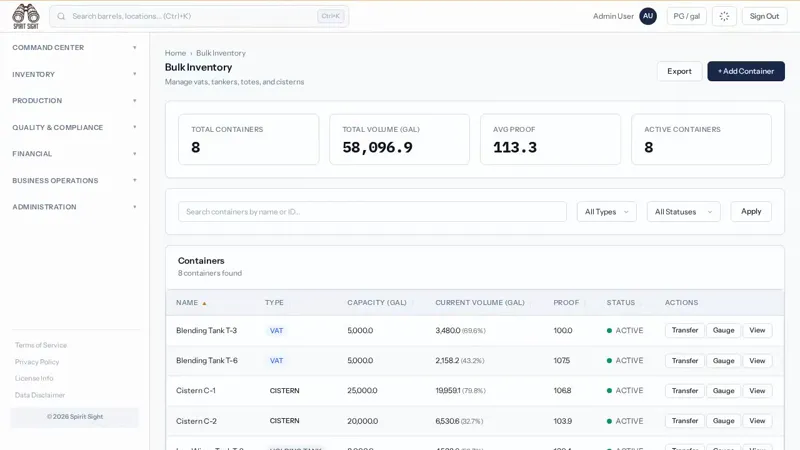
Task: Click Transfer for Cistern C-1
Action: click(685, 391)
